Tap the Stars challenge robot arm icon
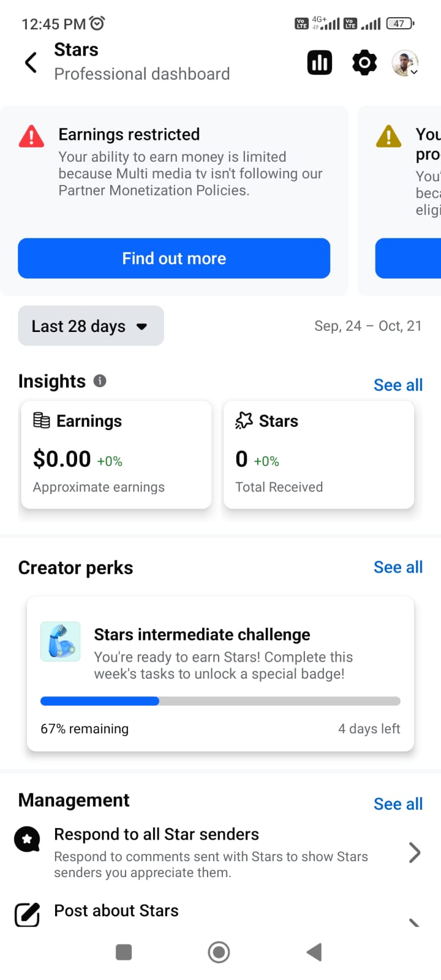 (x=60, y=641)
